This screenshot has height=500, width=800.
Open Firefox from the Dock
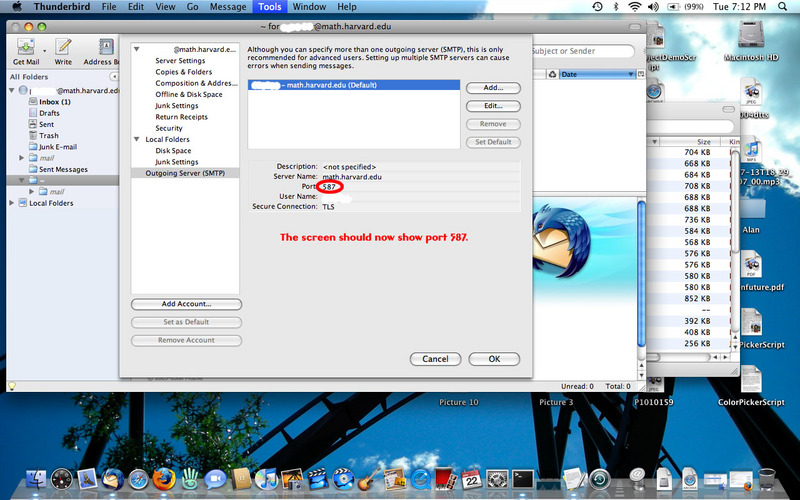click(x=165, y=480)
